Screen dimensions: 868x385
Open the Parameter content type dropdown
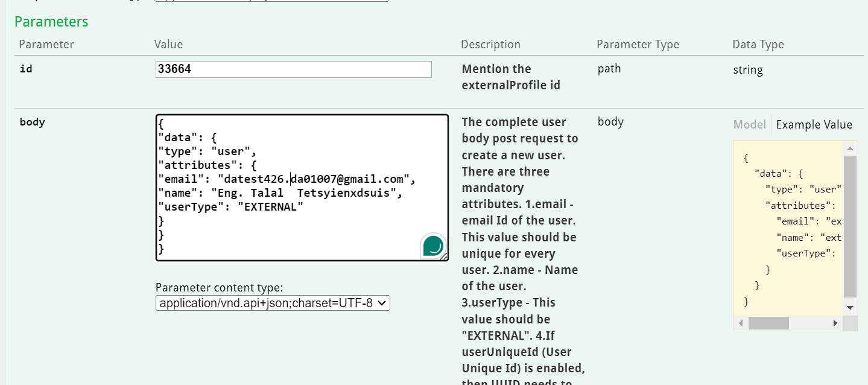point(273,303)
